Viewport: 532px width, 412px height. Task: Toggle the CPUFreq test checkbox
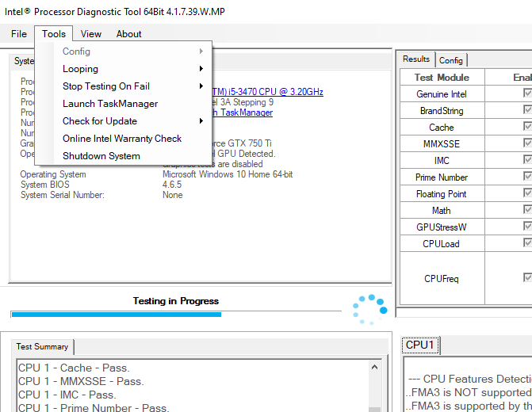(527, 277)
